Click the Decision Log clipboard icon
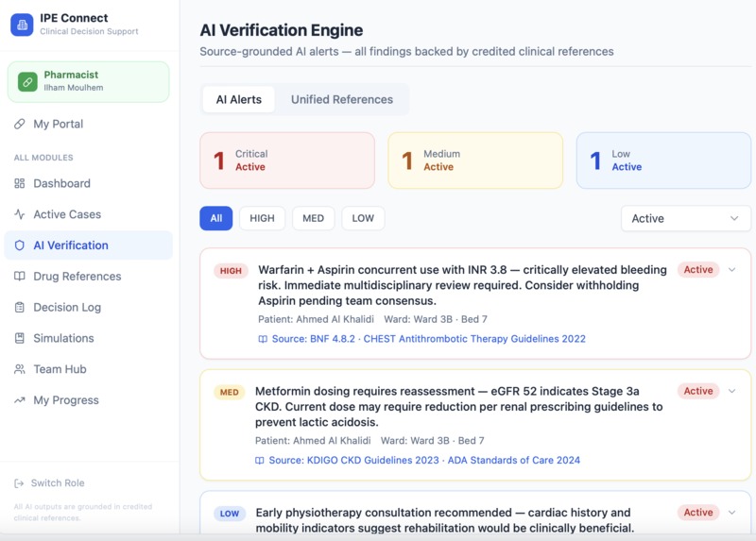Viewport: 756px width, 541px height. (19, 308)
